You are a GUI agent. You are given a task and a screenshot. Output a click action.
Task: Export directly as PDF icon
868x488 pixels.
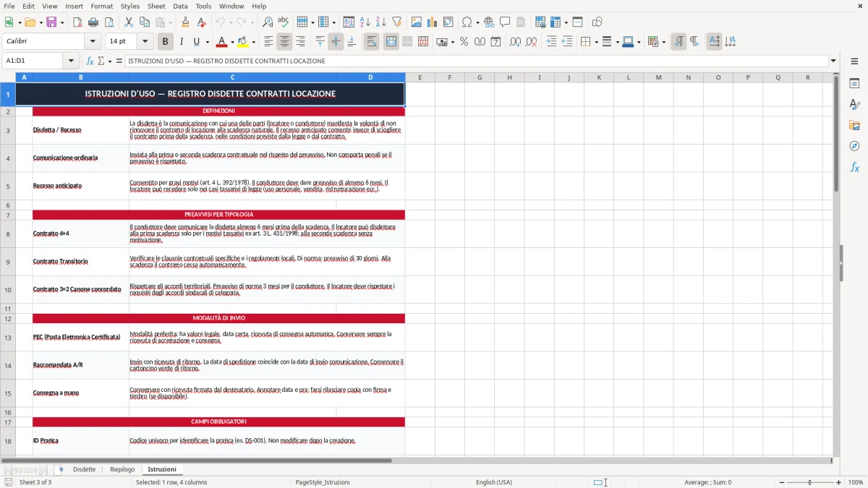(77, 22)
